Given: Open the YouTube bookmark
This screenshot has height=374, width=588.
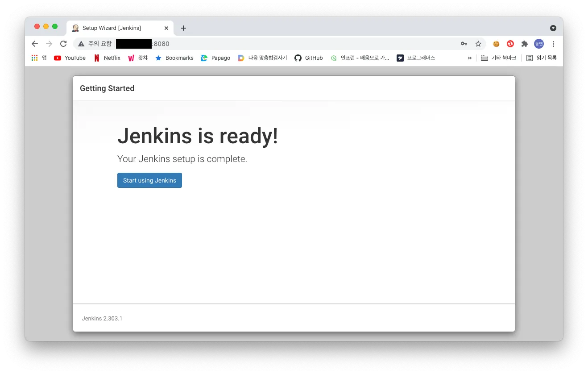Looking at the screenshot, I should click(x=70, y=58).
